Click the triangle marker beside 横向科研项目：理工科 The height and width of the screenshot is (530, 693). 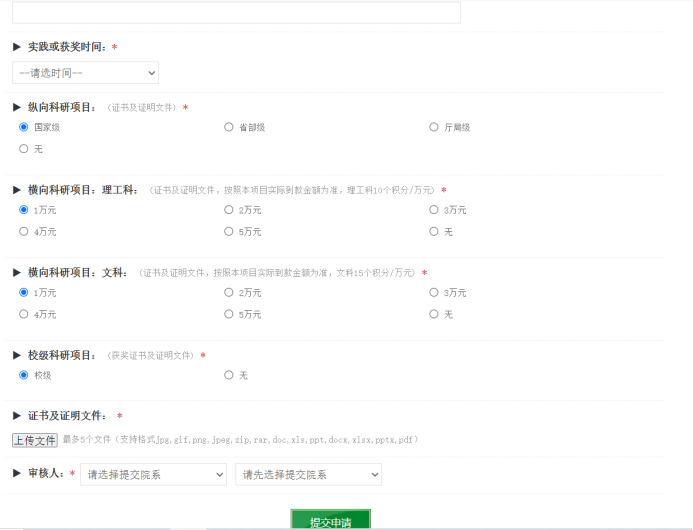click(17, 190)
